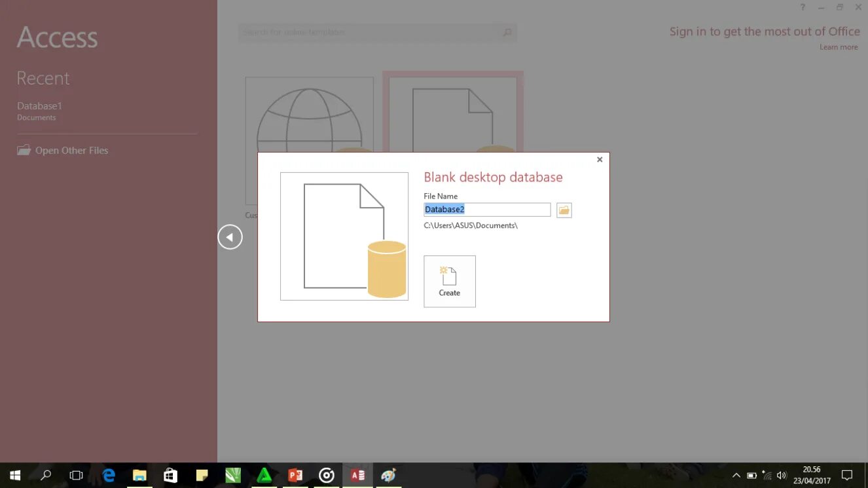This screenshot has width=868, height=488.
Task: Open the Windows Store taskbar icon
Action: [170, 475]
